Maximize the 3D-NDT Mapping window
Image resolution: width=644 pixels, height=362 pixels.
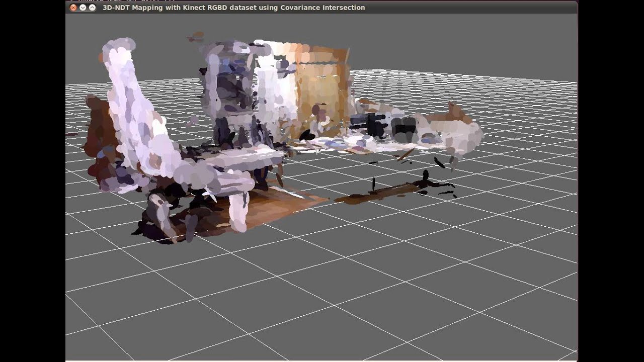coord(93,8)
